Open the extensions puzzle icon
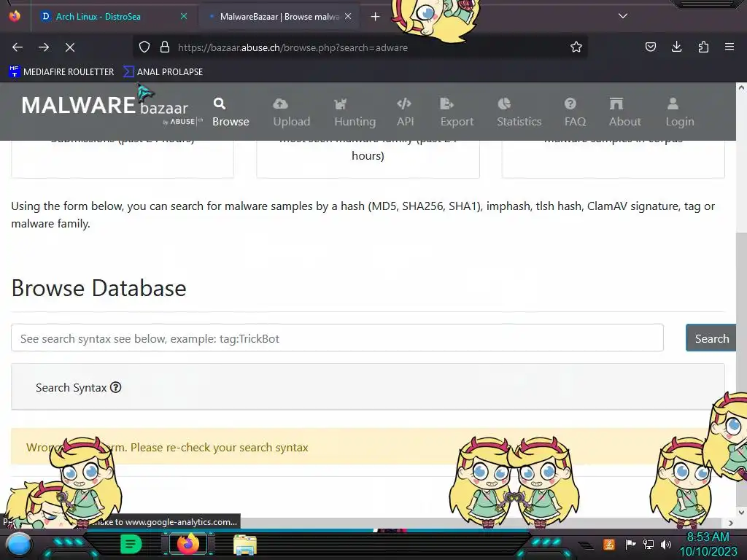 point(703,47)
